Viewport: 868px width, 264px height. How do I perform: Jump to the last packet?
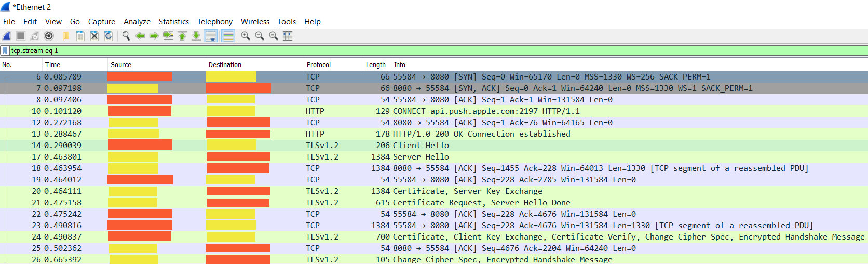196,36
